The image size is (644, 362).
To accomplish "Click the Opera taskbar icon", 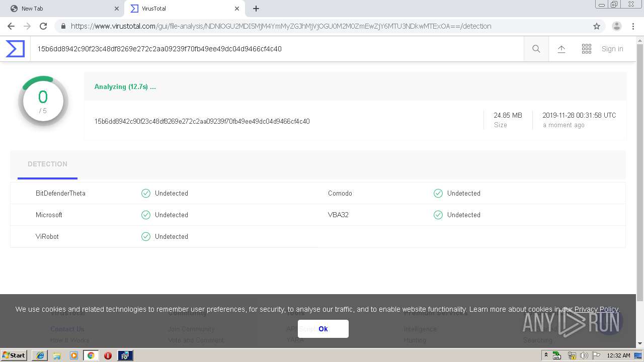I will (x=108, y=355).
